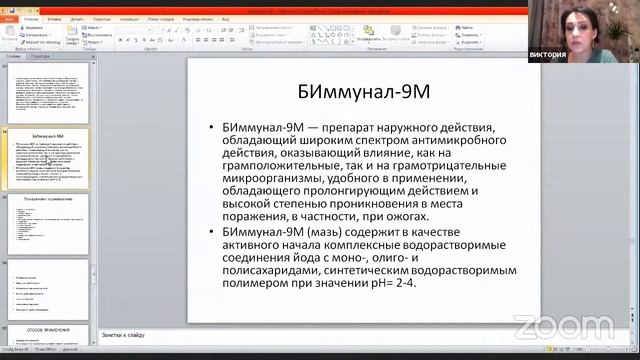Viewport: 640px width, 360px height.
Task: Close the slides thumbnail pane
Action: click(93, 56)
